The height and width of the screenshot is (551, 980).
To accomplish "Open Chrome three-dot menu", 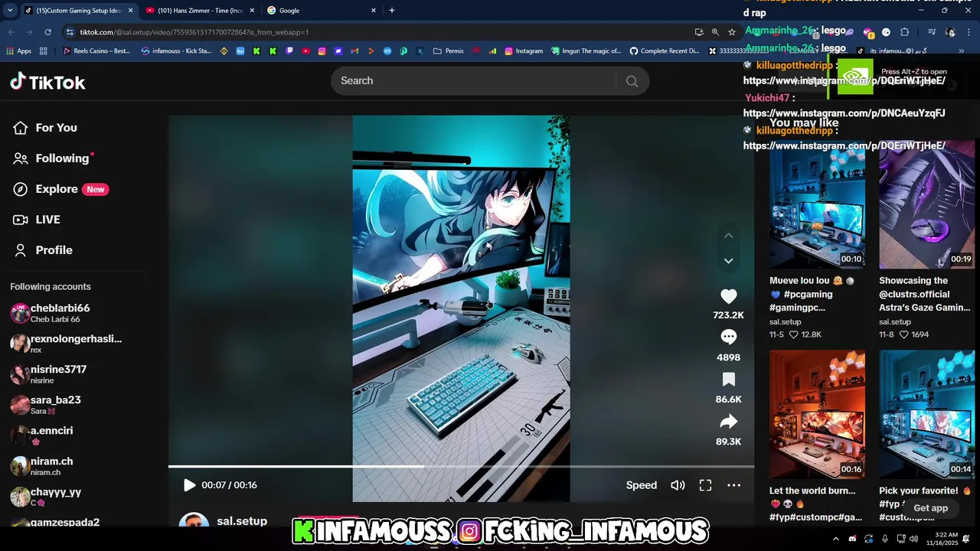I will point(969,32).
